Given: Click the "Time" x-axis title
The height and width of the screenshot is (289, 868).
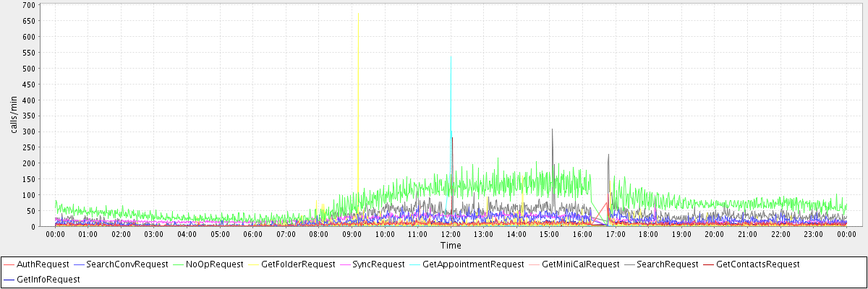Looking at the screenshot, I should point(451,246).
